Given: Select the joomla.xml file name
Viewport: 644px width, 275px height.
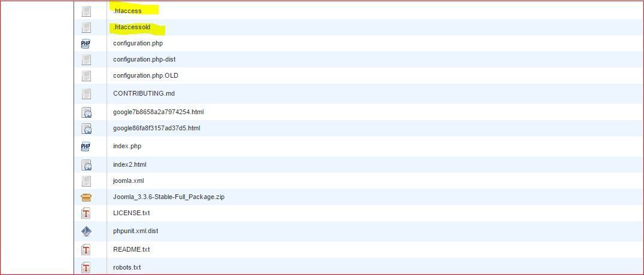Looking at the screenshot, I should tap(129, 181).
